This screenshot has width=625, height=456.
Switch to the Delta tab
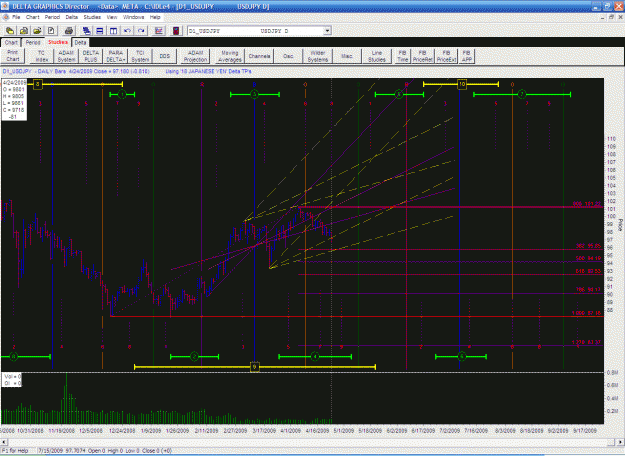(80, 42)
